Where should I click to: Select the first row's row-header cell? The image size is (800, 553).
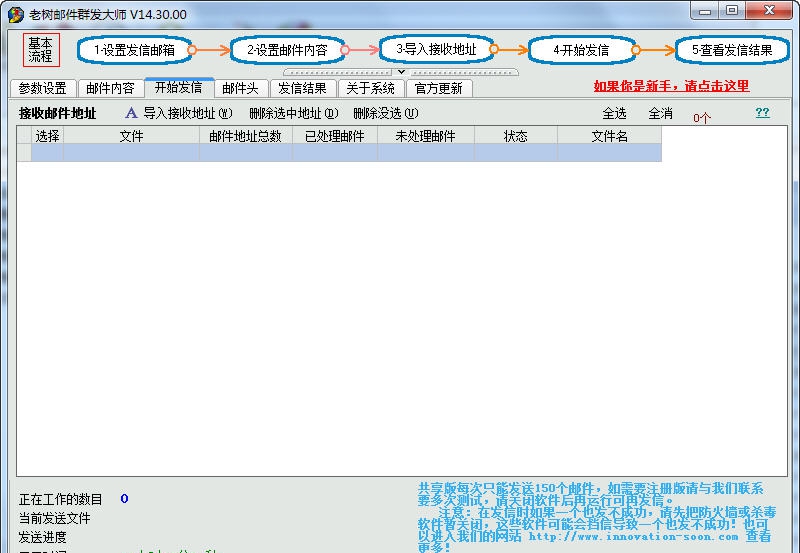point(24,153)
